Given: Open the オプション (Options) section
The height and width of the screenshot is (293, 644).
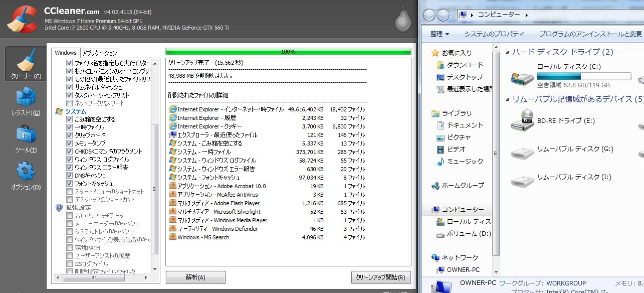Looking at the screenshot, I should coord(26,177).
